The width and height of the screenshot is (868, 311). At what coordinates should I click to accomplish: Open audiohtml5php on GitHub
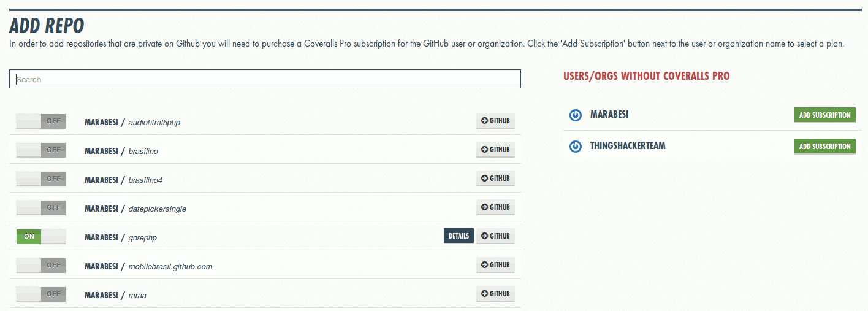pos(495,121)
